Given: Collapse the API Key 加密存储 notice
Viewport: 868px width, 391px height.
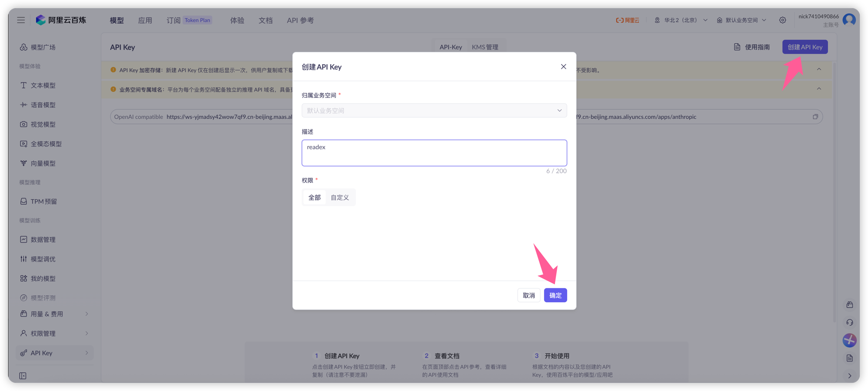Looking at the screenshot, I should coord(819,69).
